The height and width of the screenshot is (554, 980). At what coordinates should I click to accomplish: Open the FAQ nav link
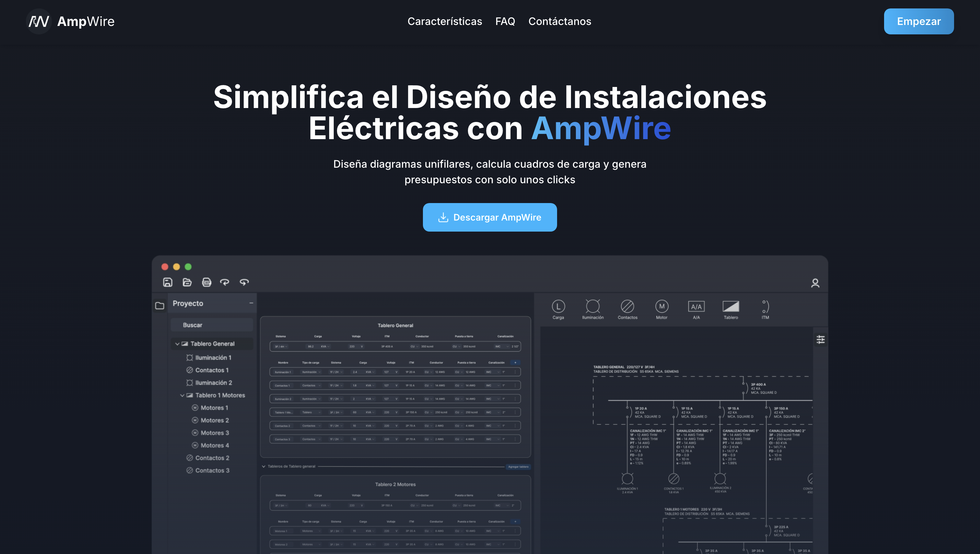(505, 21)
